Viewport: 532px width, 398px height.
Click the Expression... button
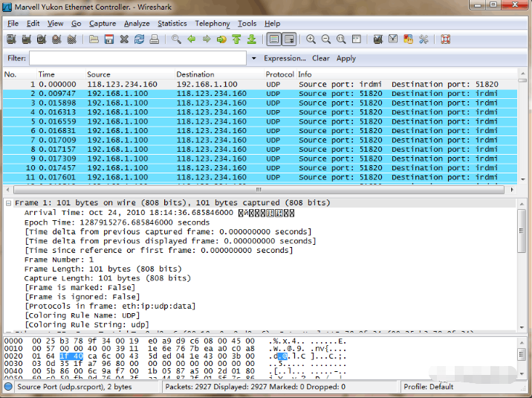click(x=285, y=59)
